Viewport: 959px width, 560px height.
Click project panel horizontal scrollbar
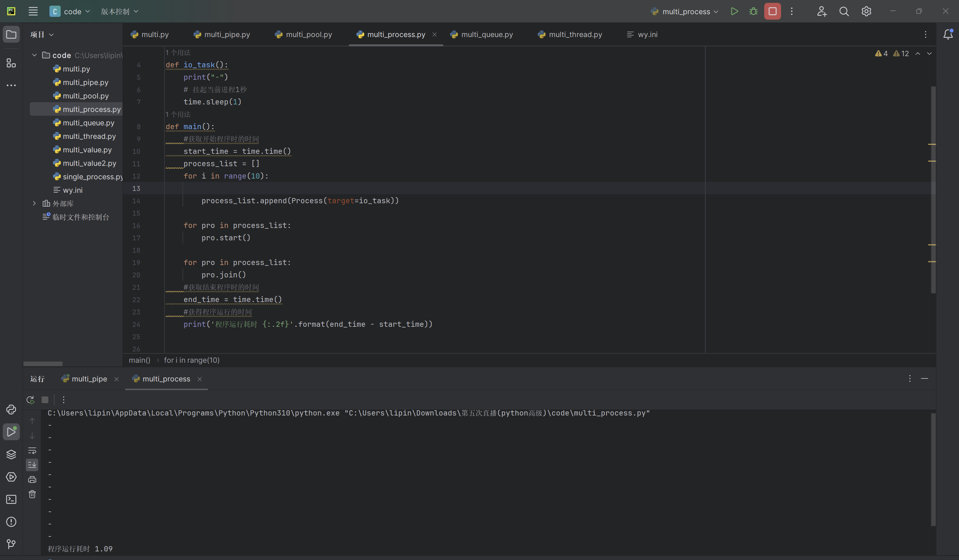[43, 363]
